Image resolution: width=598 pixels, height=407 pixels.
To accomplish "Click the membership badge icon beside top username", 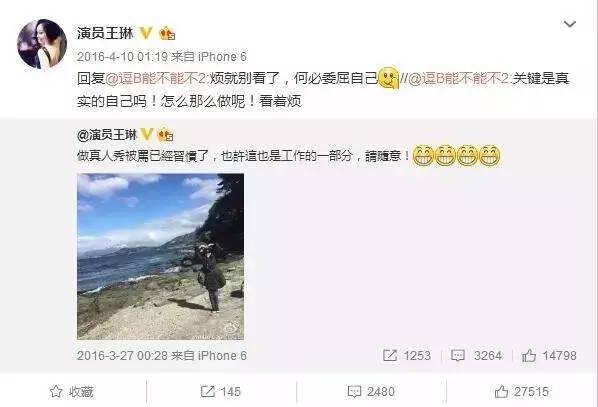I will (167, 34).
